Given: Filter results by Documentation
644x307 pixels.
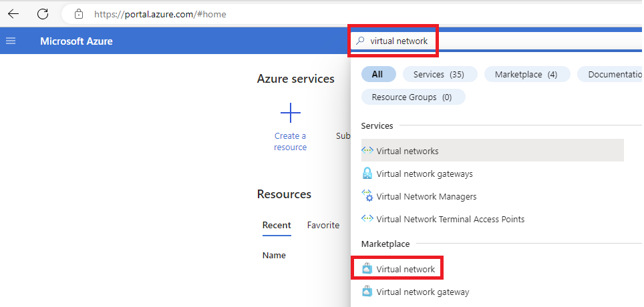Looking at the screenshot, I should [611, 74].
